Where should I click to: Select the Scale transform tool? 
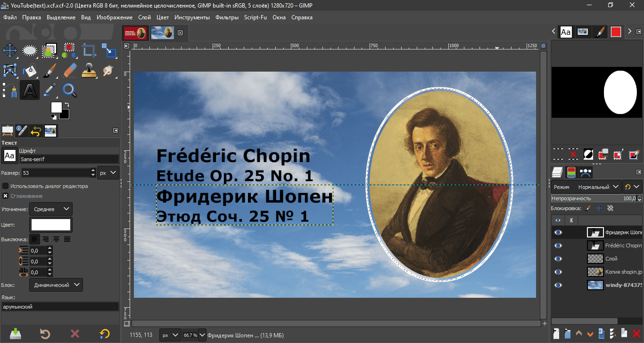click(109, 50)
